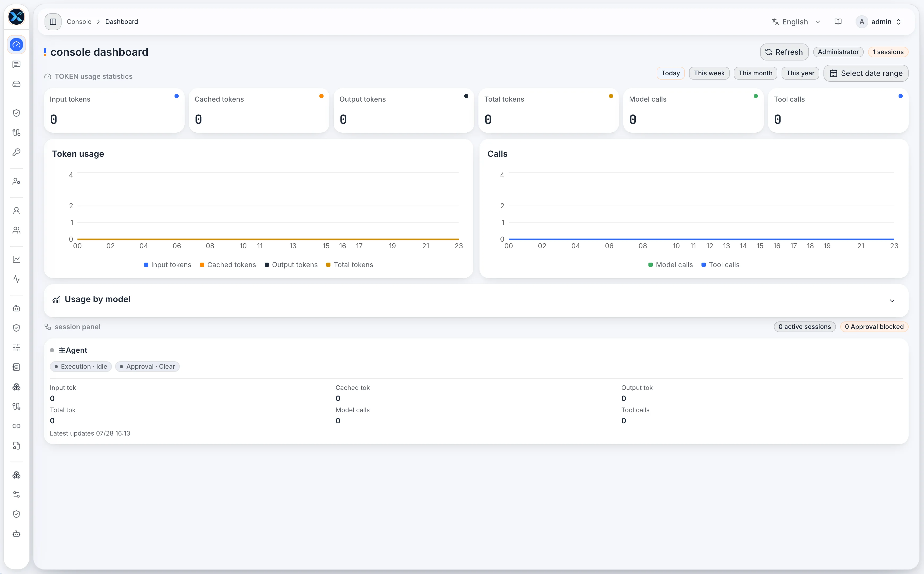Toggle the sidebar panel icon in header

[x=53, y=22]
